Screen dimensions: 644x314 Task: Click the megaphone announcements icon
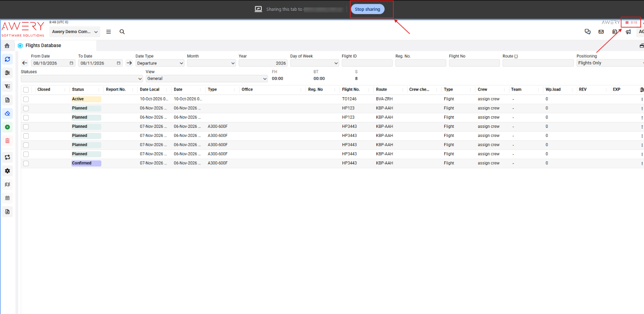click(x=628, y=31)
